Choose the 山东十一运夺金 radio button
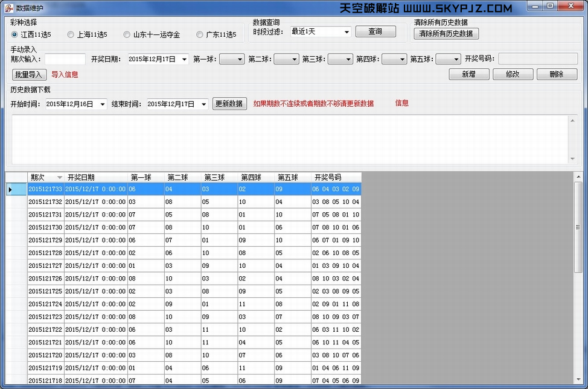 pyautogui.click(x=127, y=35)
